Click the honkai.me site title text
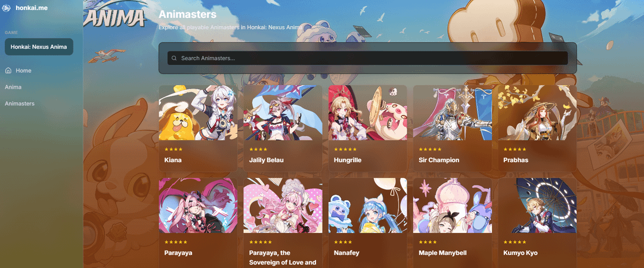644x268 pixels. (x=32, y=8)
